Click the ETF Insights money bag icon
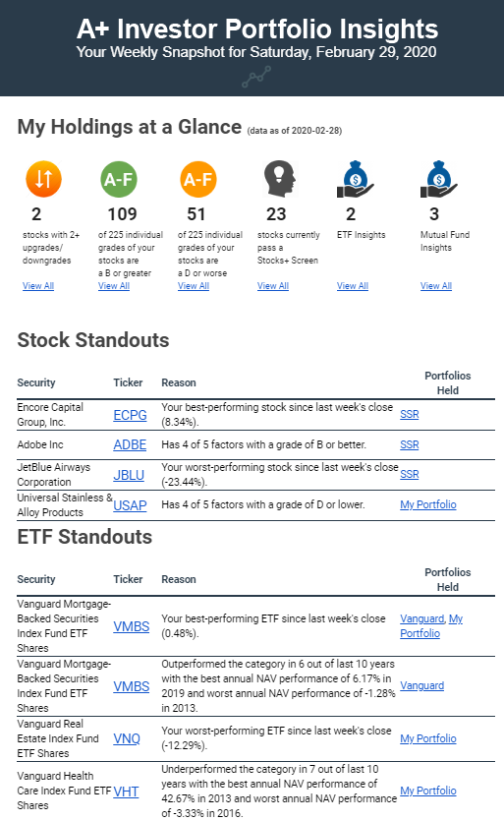The width and height of the screenshot is (504, 821). 356,179
